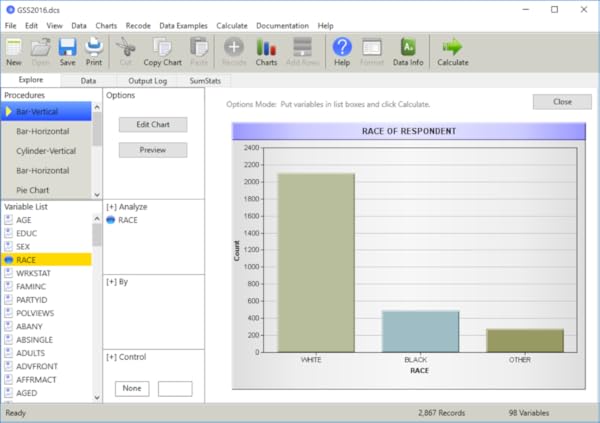This screenshot has height=423, width=600.
Task: Open the Data Examples menu
Action: pos(183,26)
